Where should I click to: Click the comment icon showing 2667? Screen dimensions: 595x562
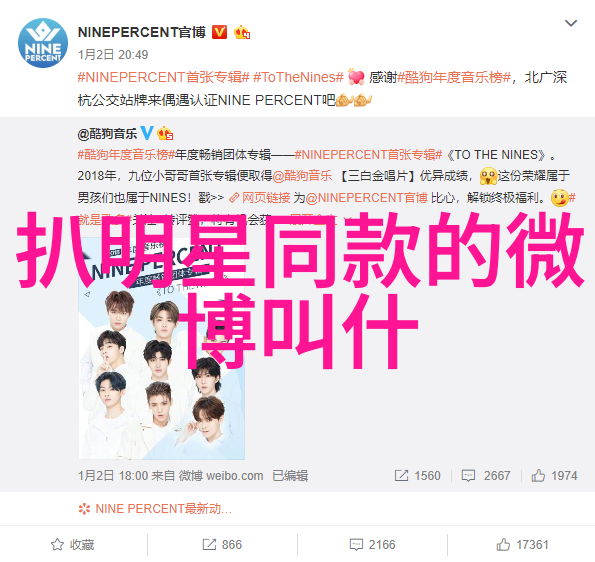pos(486,475)
